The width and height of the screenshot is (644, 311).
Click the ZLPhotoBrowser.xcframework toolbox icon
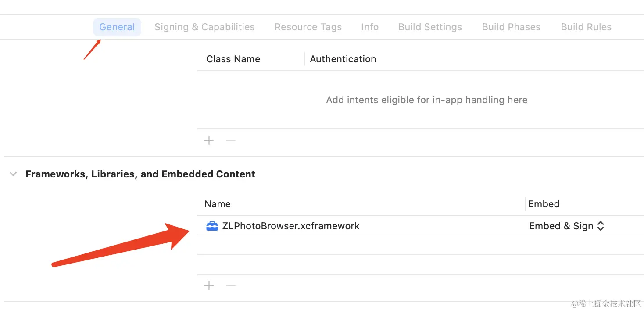(x=212, y=226)
